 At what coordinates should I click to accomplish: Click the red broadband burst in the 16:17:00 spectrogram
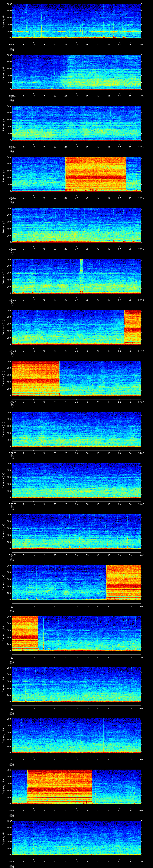tap(95, 174)
